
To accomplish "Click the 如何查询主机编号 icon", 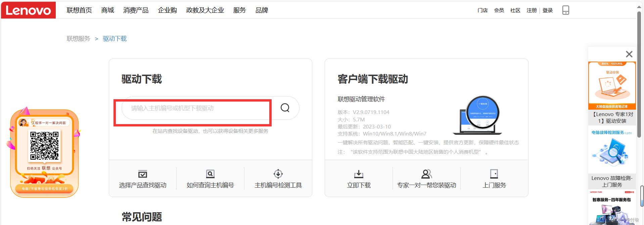I will point(210,174).
